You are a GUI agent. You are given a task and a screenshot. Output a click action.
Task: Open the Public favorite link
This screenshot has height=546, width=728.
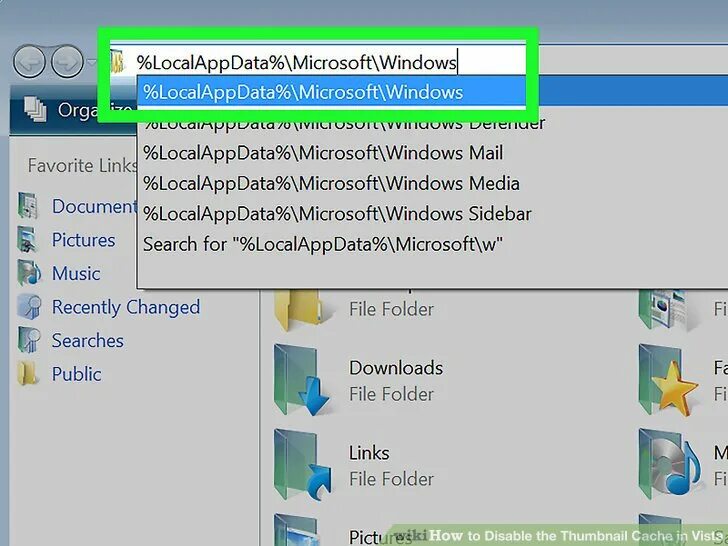point(77,374)
